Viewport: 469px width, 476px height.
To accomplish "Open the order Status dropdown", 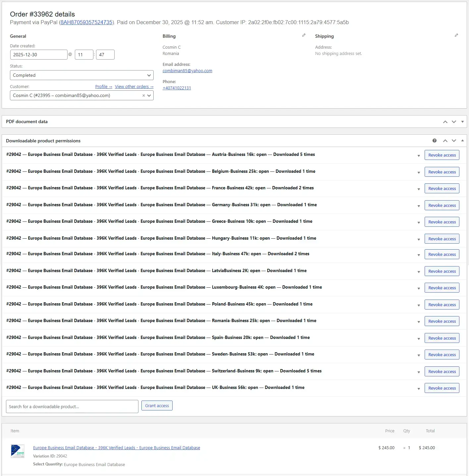I will pos(81,75).
